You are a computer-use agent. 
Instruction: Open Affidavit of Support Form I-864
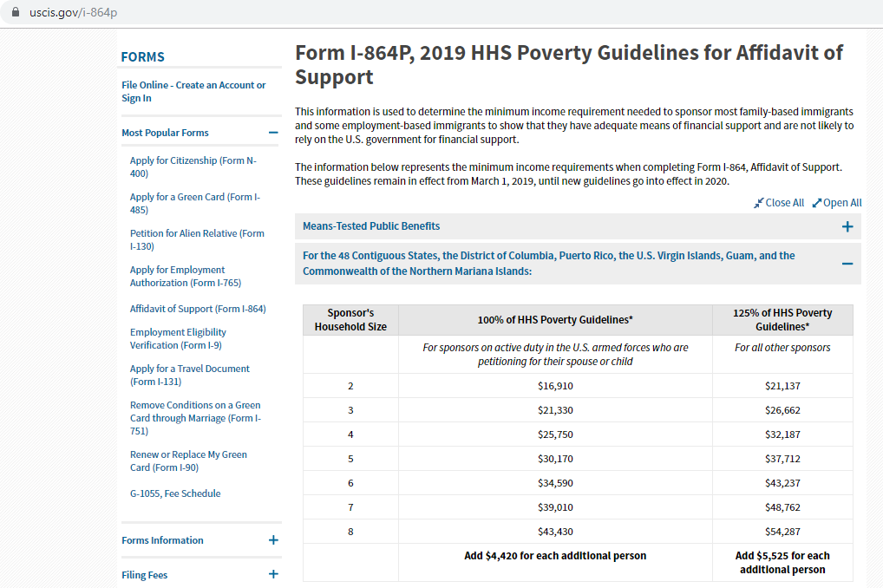coord(198,309)
